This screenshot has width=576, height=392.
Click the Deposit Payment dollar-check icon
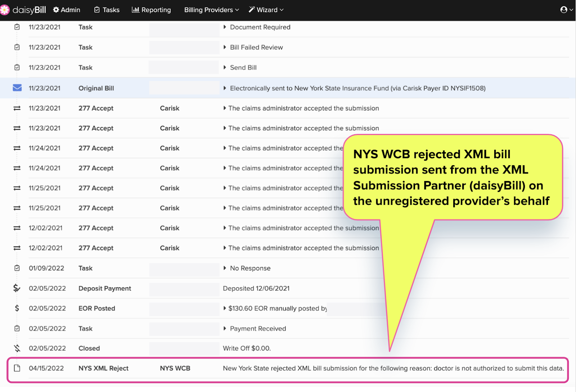[x=17, y=288]
